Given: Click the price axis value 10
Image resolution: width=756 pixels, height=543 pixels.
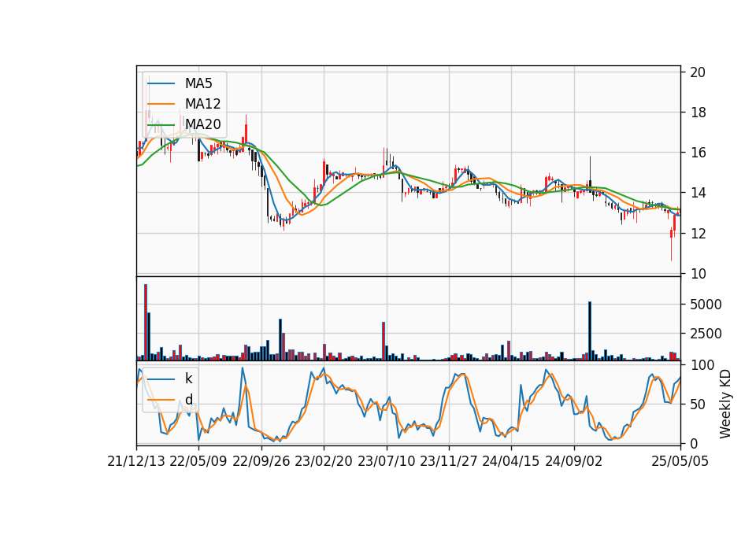Looking at the screenshot, I should 698,274.
